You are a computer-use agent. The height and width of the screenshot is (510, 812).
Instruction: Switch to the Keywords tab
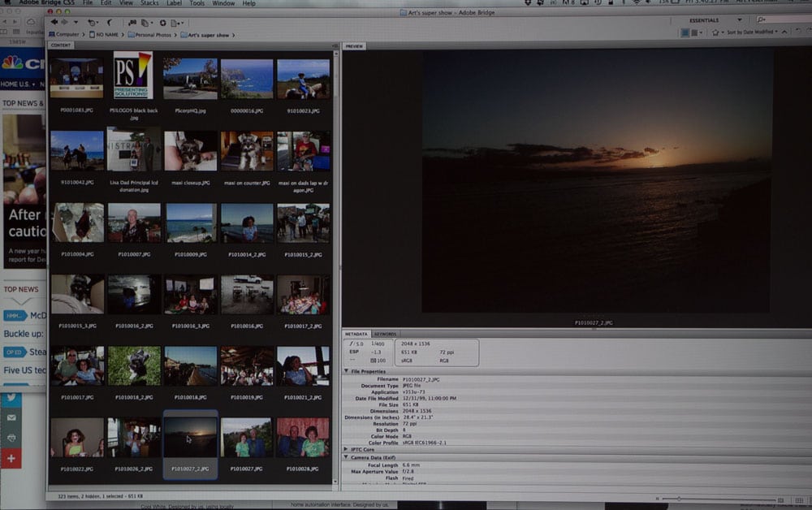pyautogui.click(x=385, y=334)
